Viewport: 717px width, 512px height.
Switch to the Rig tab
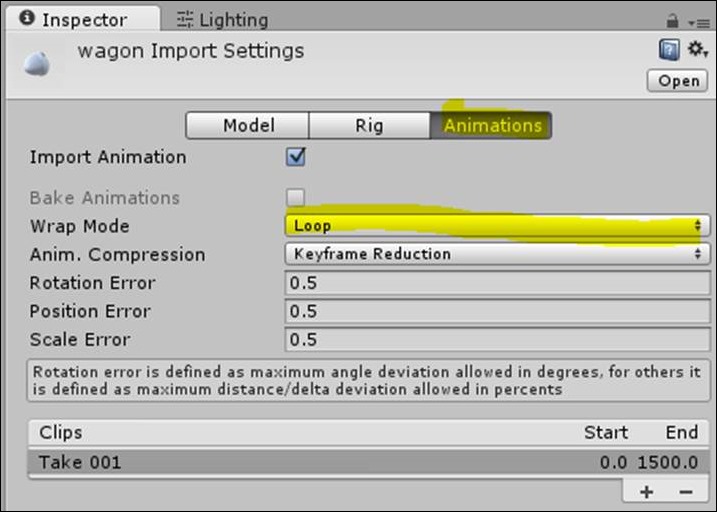pos(369,125)
